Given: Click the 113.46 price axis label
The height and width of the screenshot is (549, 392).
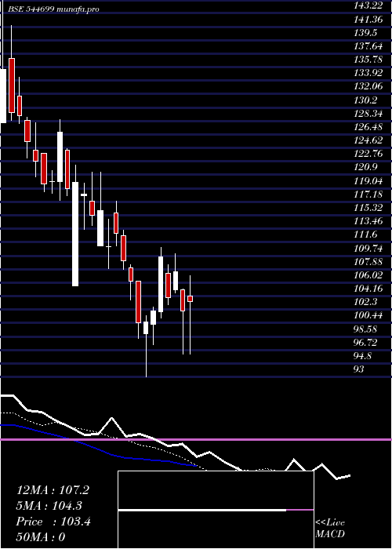Looking at the screenshot, I should click(368, 221).
